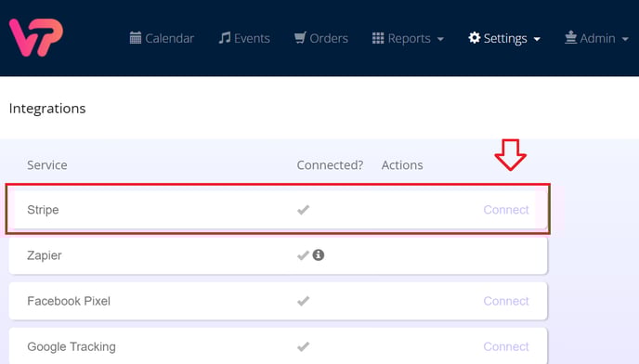Image resolution: width=639 pixels, height=364 pixels.
Task: Click Zapier info circle icon
Action: (319, 255)
